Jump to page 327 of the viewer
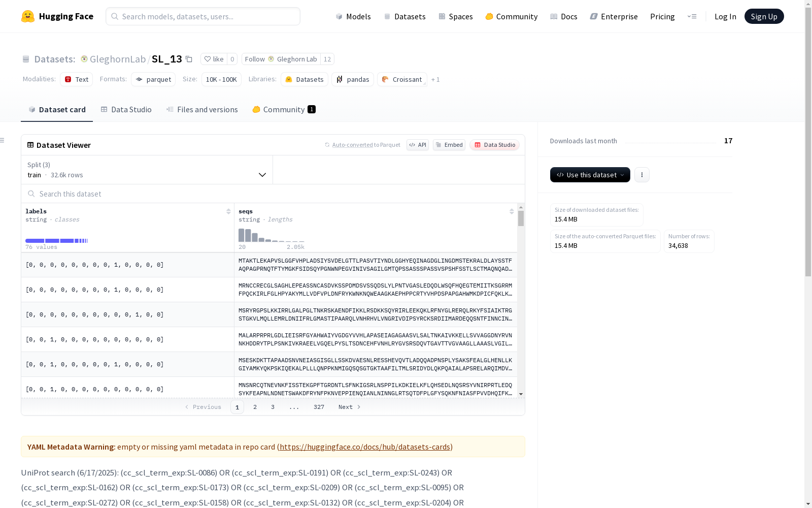812x508 pixels. click(x=319, y=407)
